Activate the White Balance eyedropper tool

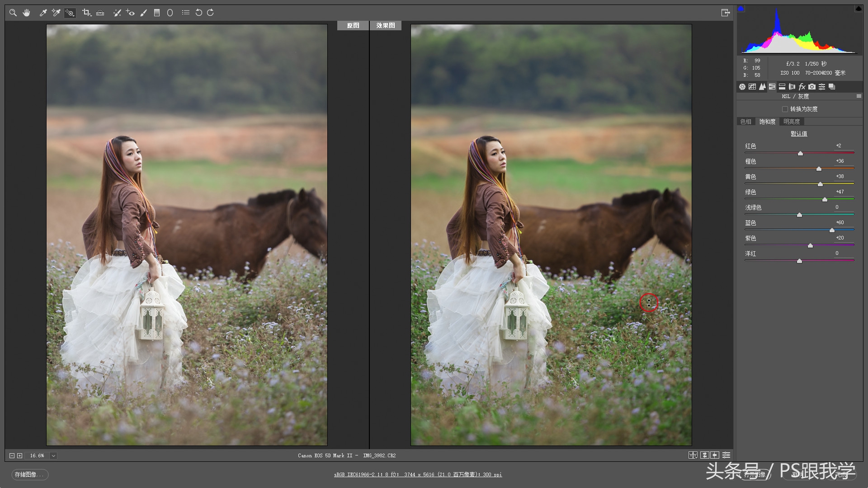[43, 13]
